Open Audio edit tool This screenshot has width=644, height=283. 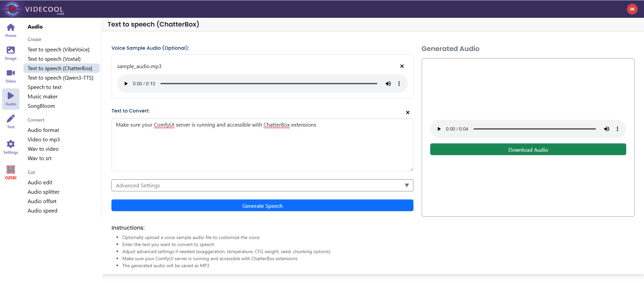(40, 183)
